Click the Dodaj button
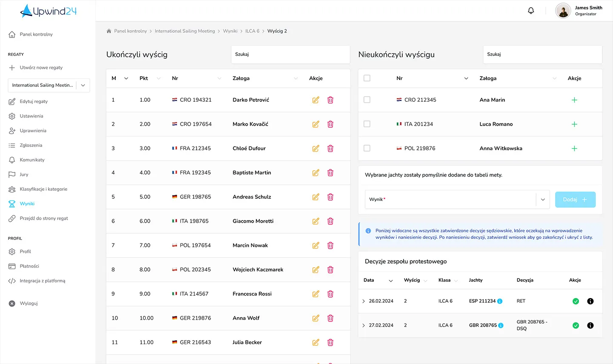 click(x=575, y=200)
